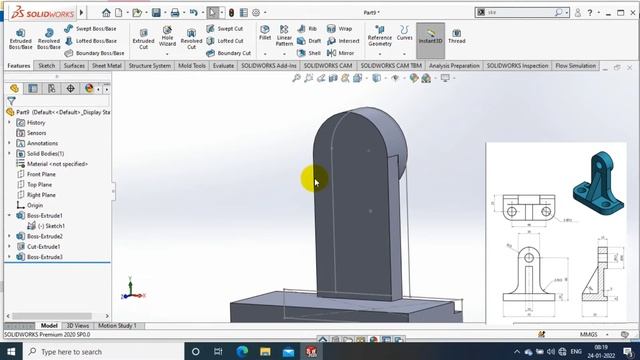Click the Intersect tool
640x360 pixels.
[343, 41]
